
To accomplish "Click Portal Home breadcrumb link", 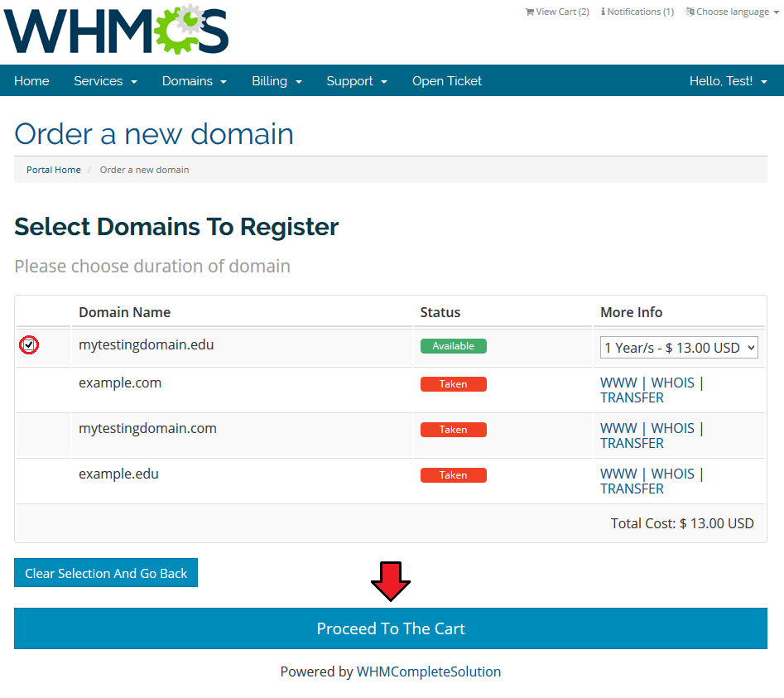I will click(x=54, y=170).
